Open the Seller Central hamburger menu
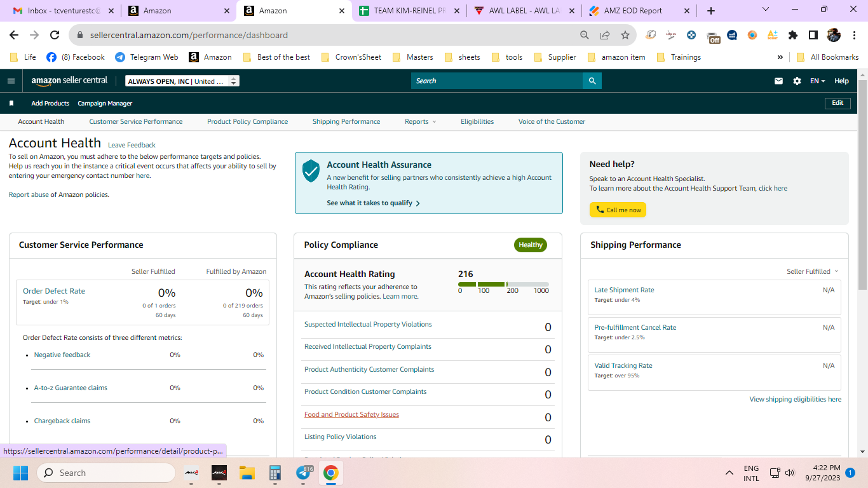The height and width of the screenshot is (488, 868). click(11, 81)
